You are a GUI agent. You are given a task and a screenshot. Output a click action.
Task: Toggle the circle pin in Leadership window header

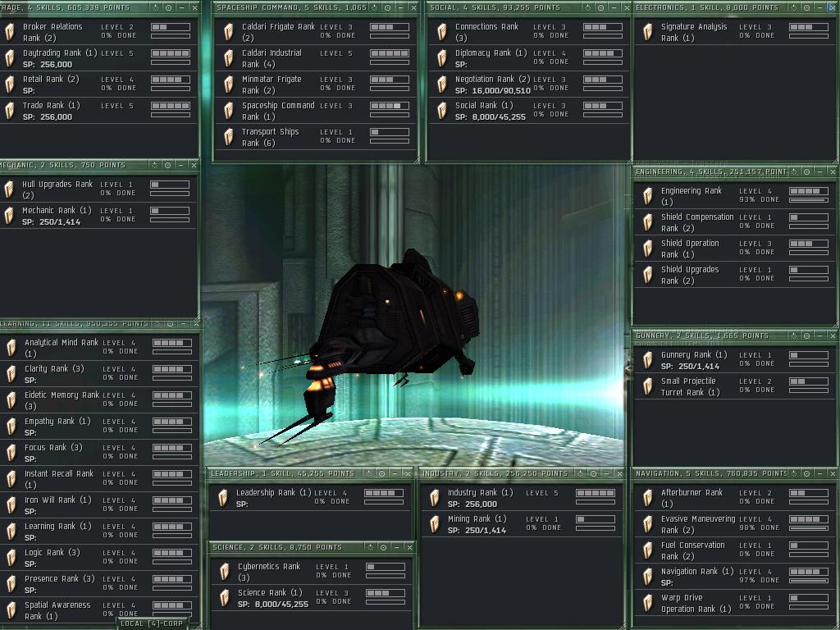coord(382,473)
